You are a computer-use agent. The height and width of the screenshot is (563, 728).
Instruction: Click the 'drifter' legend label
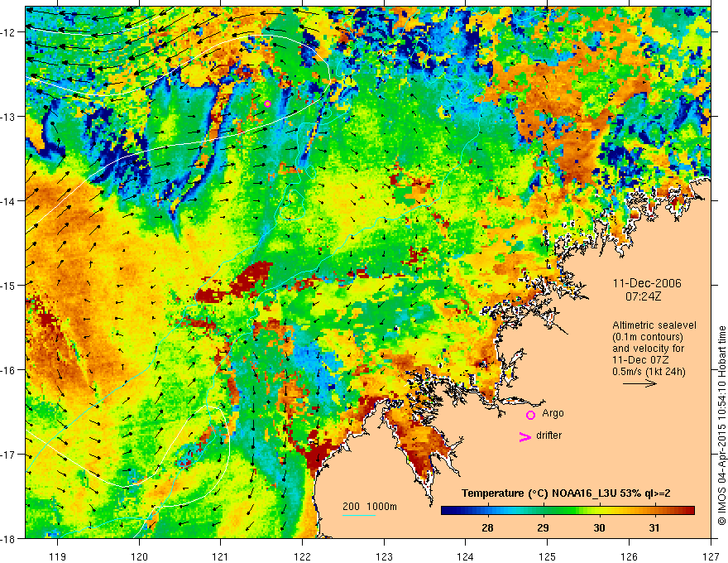(x=548, y=435)
